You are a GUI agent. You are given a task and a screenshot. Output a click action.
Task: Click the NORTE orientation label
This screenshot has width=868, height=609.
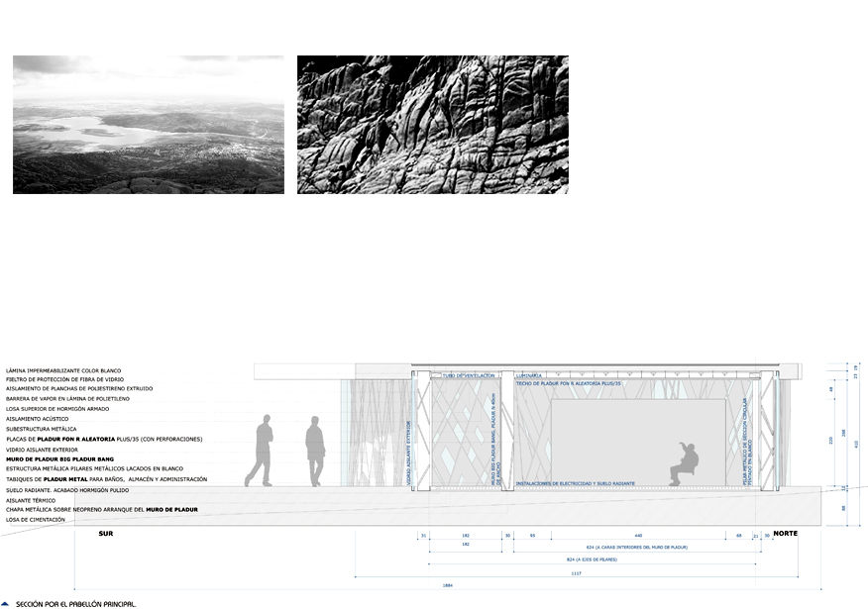[786, 534]
